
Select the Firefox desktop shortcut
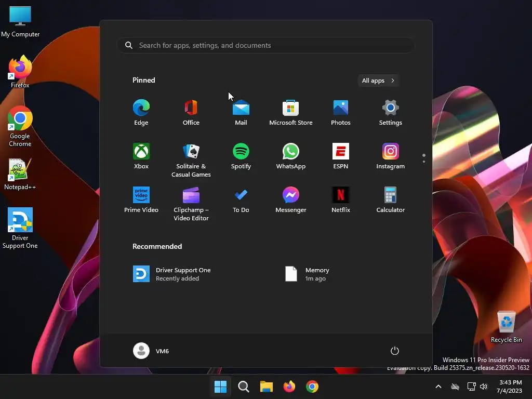(x=20, y=72)
